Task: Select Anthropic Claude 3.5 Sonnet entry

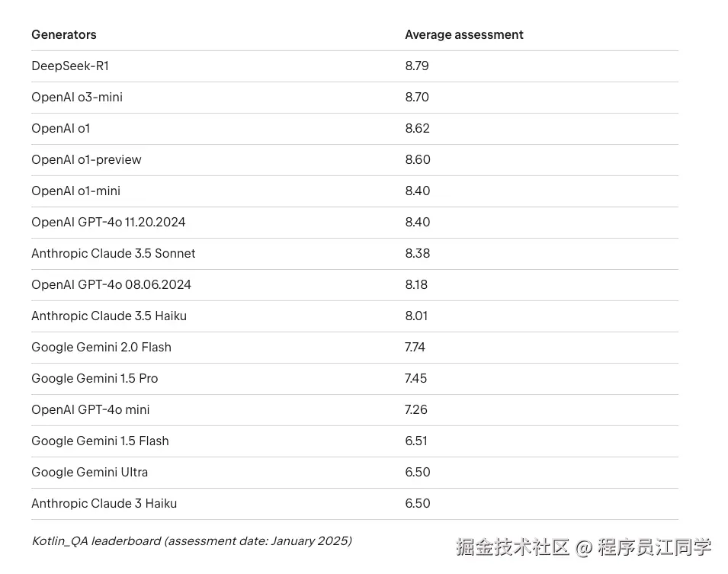Action: [114, 254]
